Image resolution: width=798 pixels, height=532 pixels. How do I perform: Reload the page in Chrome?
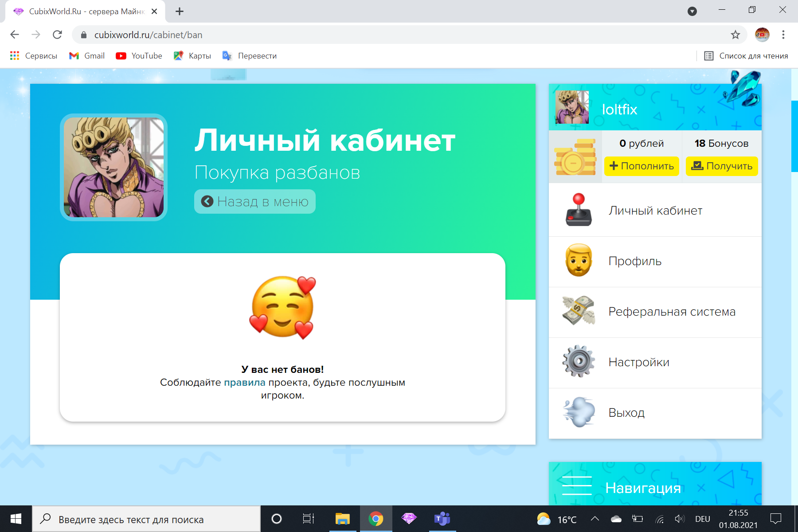tap(57, 35)
